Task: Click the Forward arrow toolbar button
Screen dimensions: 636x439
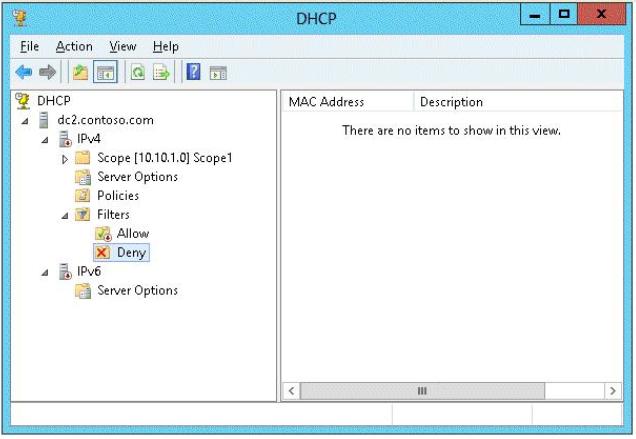Action: coord(47,72)
